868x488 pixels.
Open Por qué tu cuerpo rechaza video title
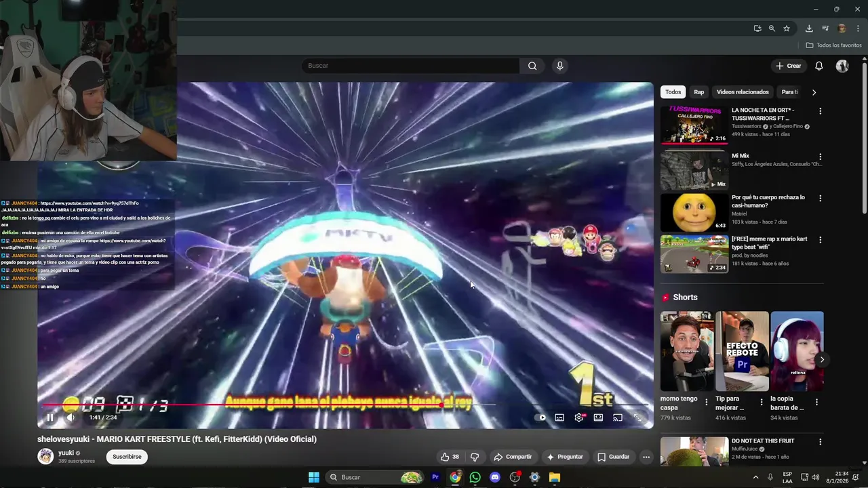coord(768,201)
